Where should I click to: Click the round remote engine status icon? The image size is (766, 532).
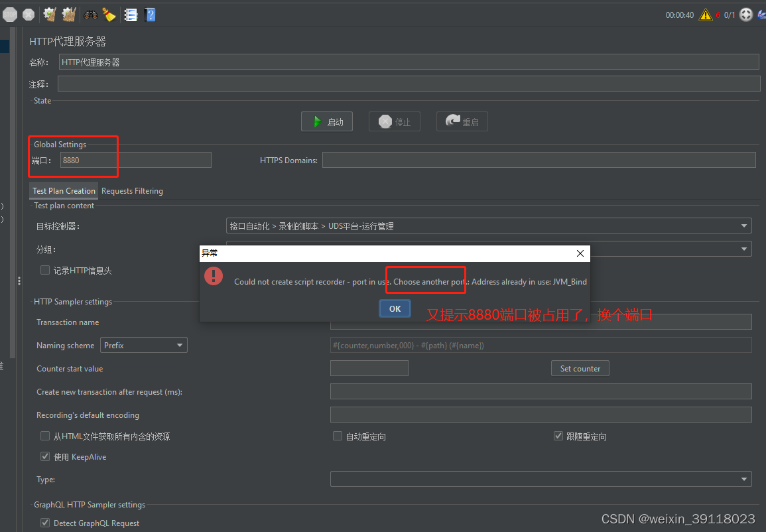coord(746,15)
